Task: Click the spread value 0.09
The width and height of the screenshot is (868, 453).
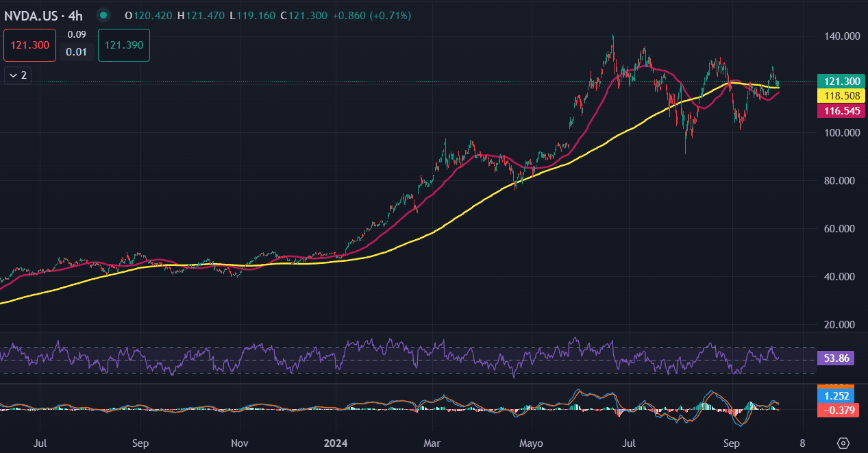Action: pos(77,34)
